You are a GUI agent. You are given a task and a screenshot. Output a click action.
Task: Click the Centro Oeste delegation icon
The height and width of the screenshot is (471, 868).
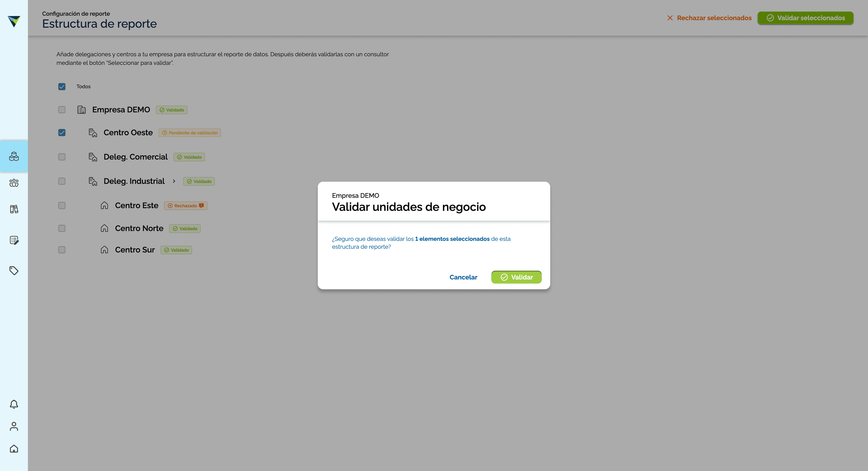[x=93, y=133]
